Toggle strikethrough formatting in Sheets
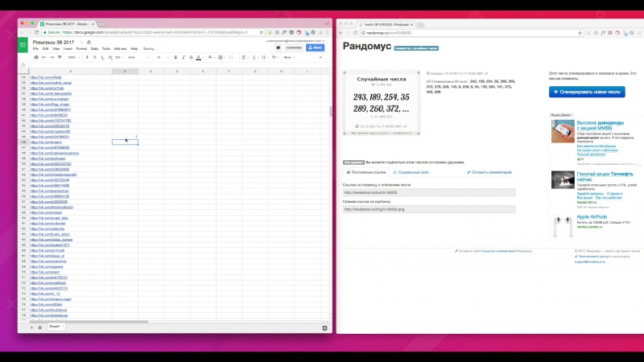The image size is (644, 362). [191, 57]
